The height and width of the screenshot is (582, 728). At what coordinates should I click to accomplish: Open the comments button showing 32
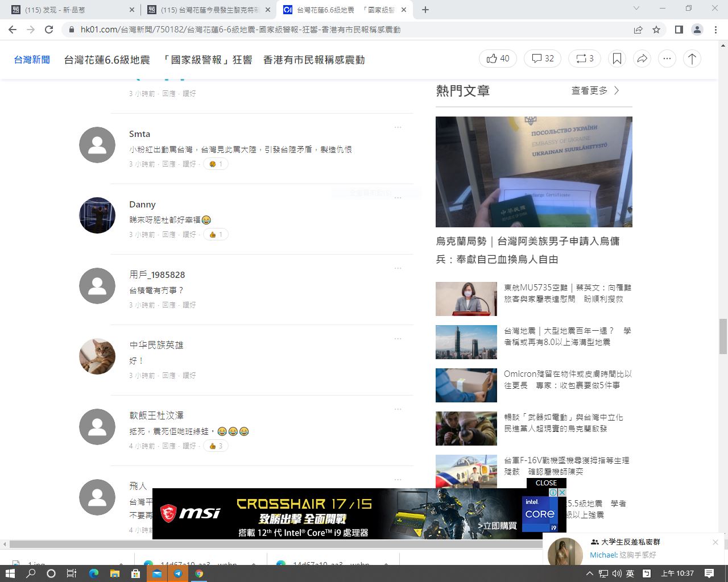[x=543, y=59]
